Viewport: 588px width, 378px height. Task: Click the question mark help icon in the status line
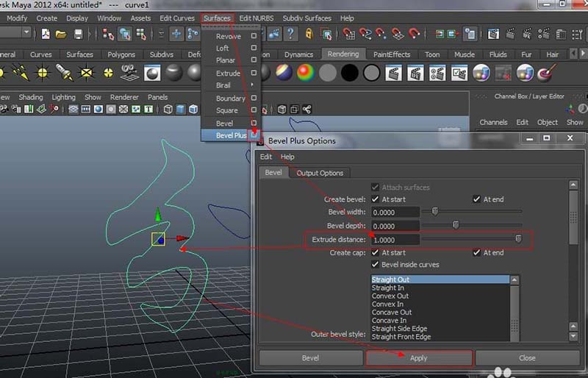[291, 34]
